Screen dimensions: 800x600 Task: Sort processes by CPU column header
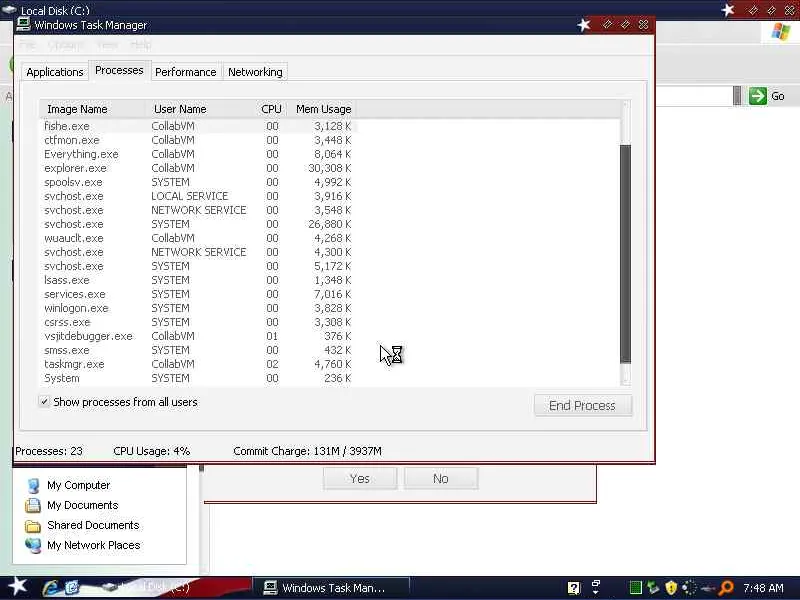[271, 109]
